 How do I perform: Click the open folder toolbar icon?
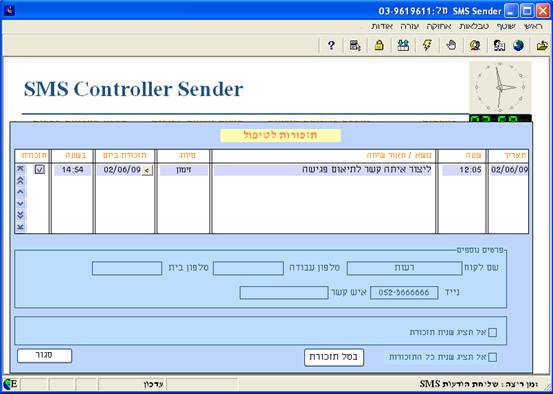(x=542, y=45)
